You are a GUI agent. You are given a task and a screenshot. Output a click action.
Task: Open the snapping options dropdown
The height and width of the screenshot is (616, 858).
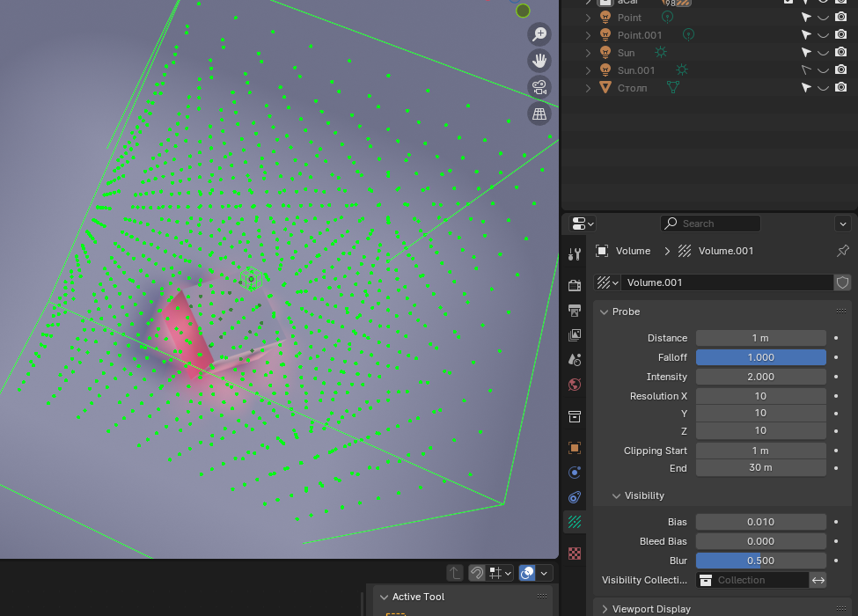500,573
